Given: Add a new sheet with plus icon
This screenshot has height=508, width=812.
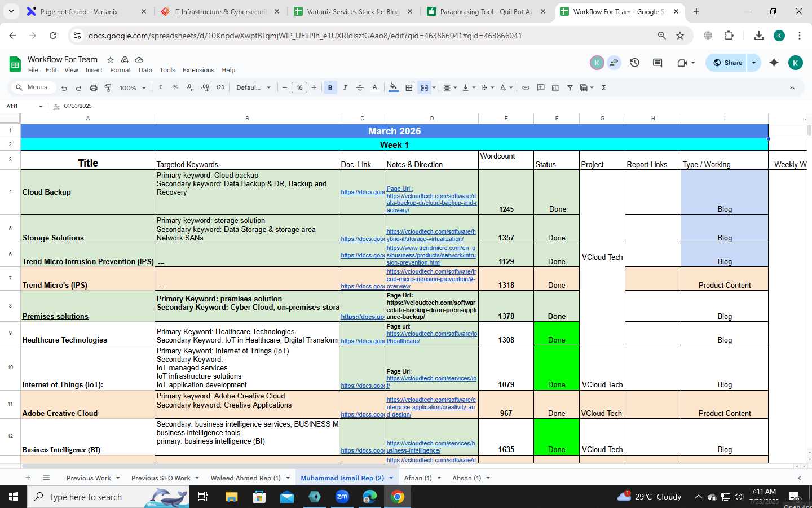Looking at the screenshot, I should [x=28, y=478].
